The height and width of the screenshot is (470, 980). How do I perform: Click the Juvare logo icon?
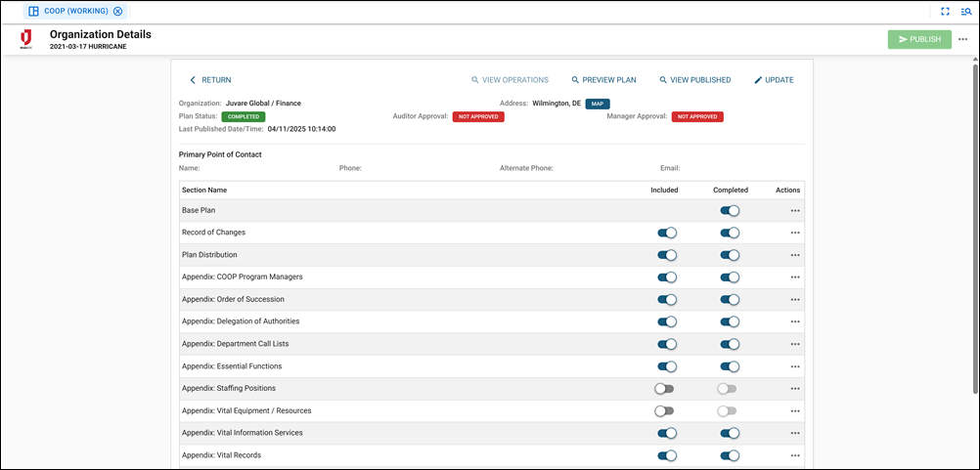tap(26, 39)
